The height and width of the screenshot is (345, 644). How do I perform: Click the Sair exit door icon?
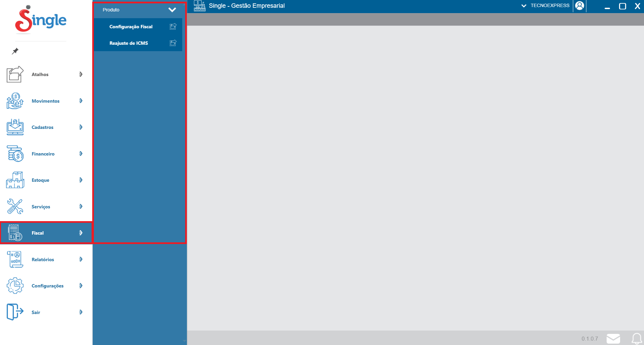15,312
